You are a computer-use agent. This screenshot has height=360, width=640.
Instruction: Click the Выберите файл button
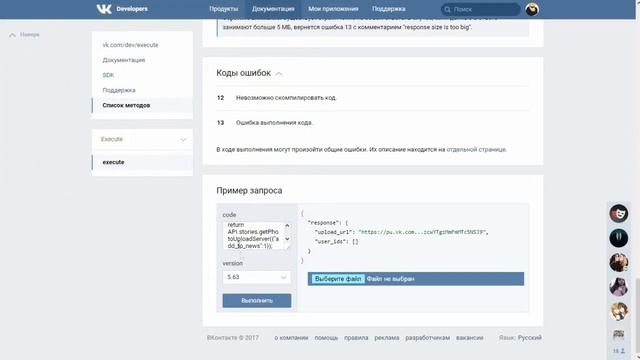click(338, 279)
